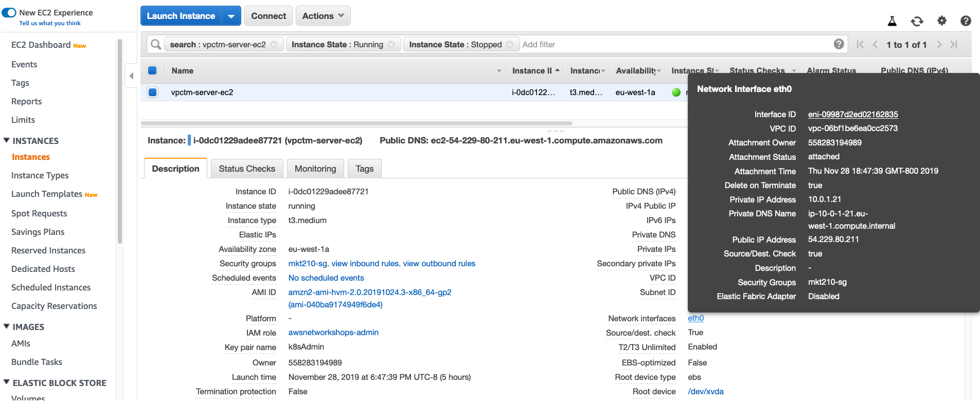Open Spot Requests in sidebar
980x404 pixels.
pyautogui.click(x=39, y=213)
